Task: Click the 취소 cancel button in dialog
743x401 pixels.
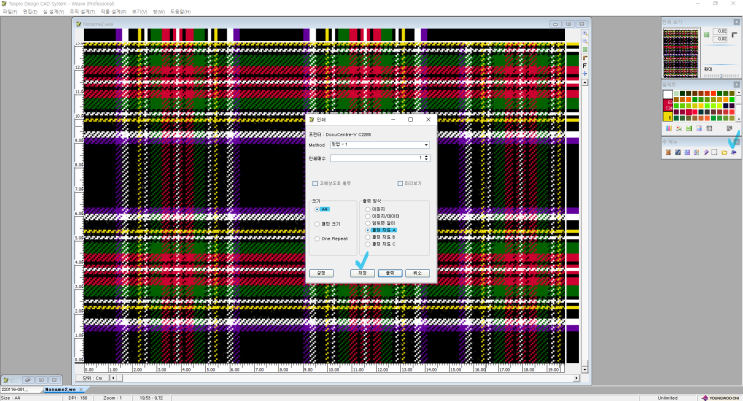Action: pyautogui.click(x=417, y=273)
